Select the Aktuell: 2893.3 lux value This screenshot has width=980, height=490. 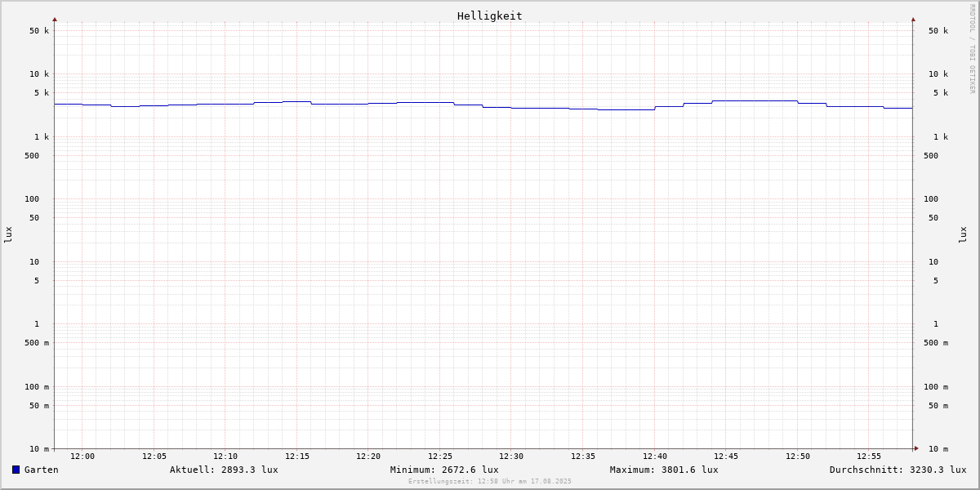click(224, 470)
